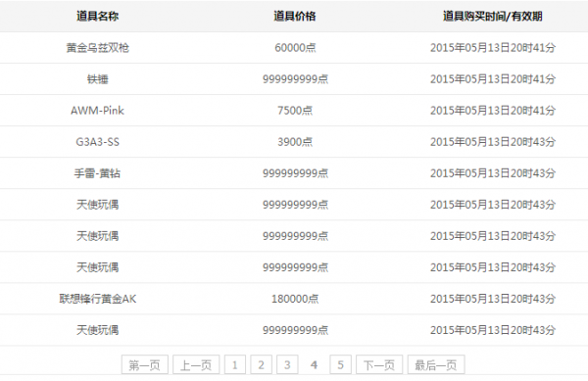588x381 pixels.
Task: Click the 999999999点 price in 手雷-黄钻 row
Action: (295, 173)
